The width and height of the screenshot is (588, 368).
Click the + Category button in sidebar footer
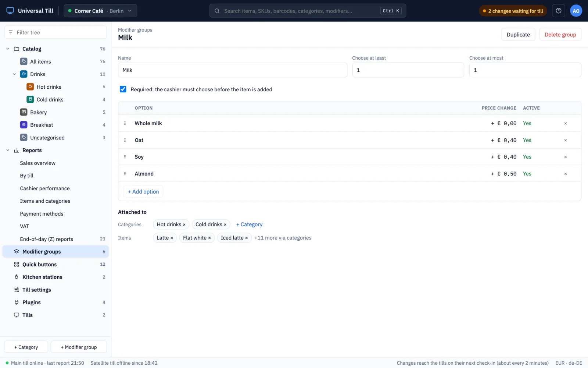point(26,347)
